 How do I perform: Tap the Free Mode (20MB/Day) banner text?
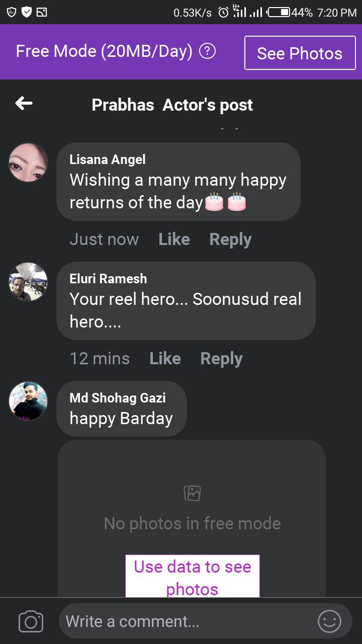click(104, 51)
